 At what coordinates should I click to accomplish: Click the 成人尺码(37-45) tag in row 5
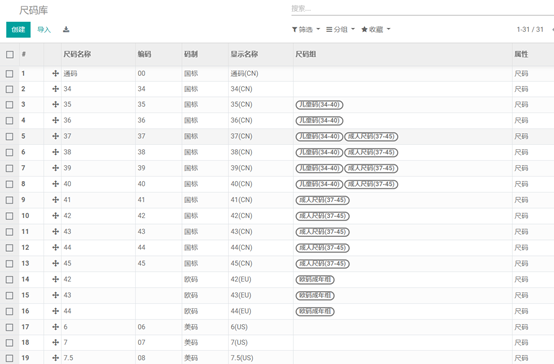click(371, 136)
